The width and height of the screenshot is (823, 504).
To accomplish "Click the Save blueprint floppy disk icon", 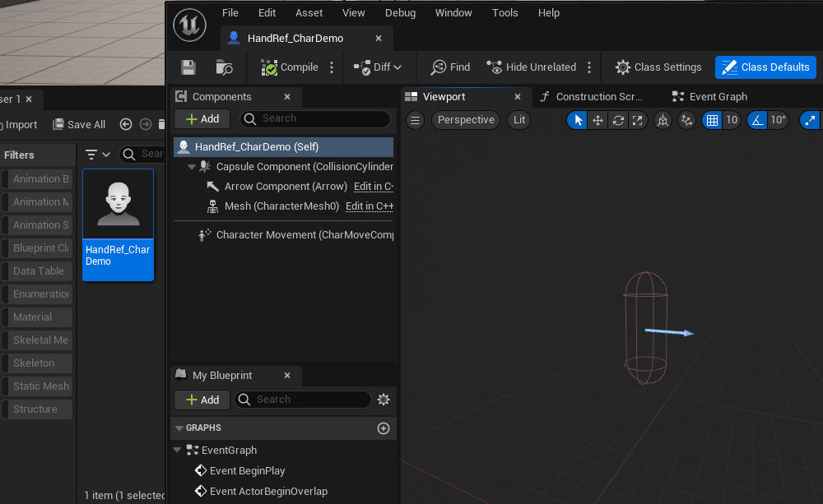I will click(x=188, y=67).
